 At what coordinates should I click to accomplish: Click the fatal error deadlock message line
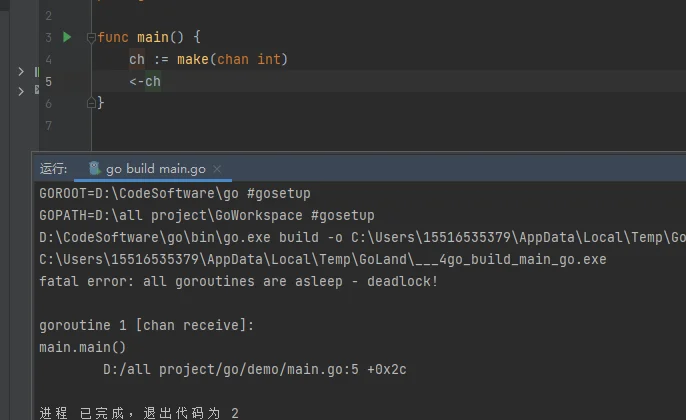(x=238, y=281)
